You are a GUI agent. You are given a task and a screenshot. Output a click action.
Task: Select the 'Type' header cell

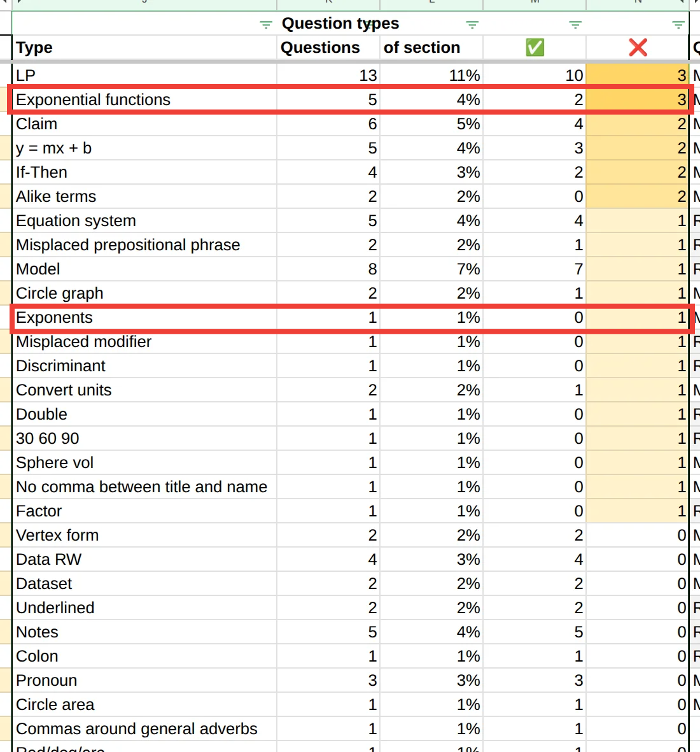pyautogui.click(x=144, y=48)
